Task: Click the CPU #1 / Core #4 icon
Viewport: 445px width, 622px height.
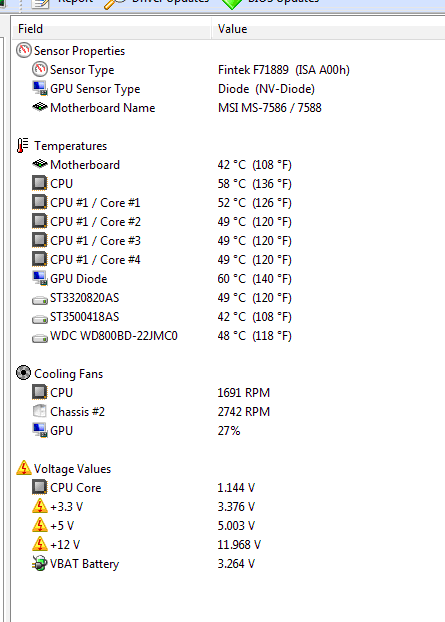Action: pos(40,259)
